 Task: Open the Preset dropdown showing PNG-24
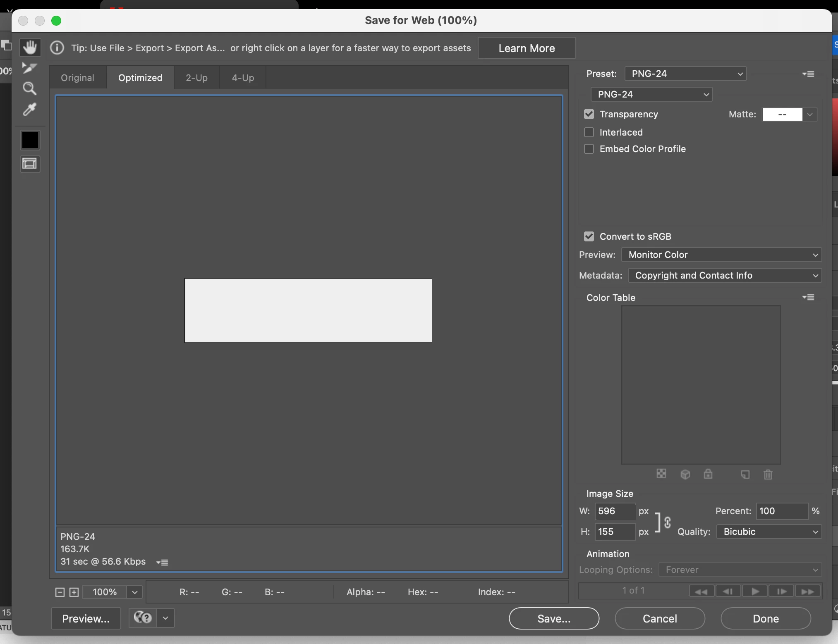[685, 74]
